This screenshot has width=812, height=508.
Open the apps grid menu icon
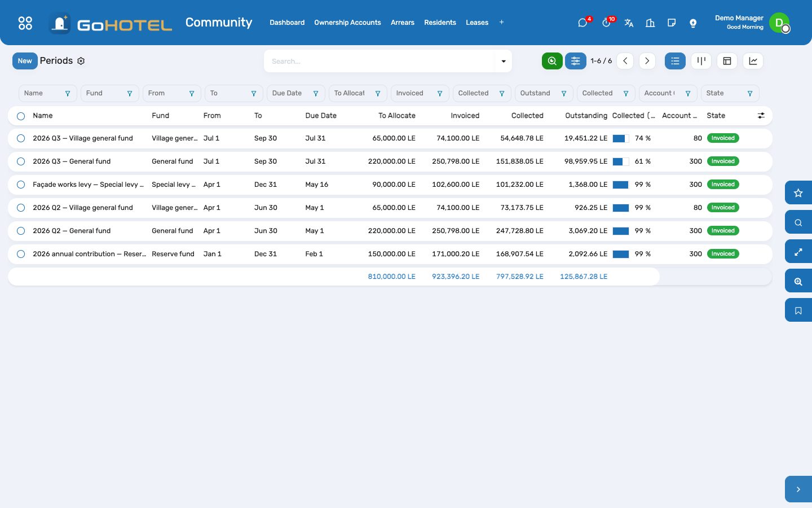click(x=25, y=23)
